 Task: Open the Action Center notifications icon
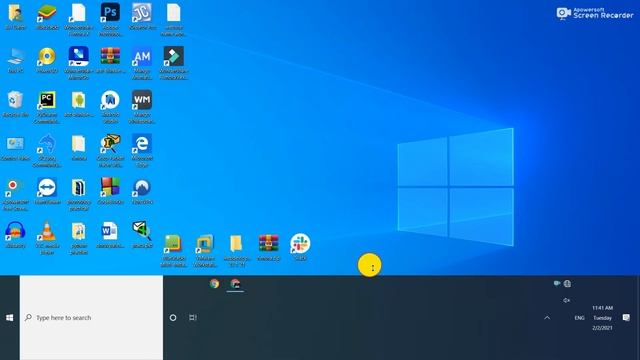(x=627, y=318)
